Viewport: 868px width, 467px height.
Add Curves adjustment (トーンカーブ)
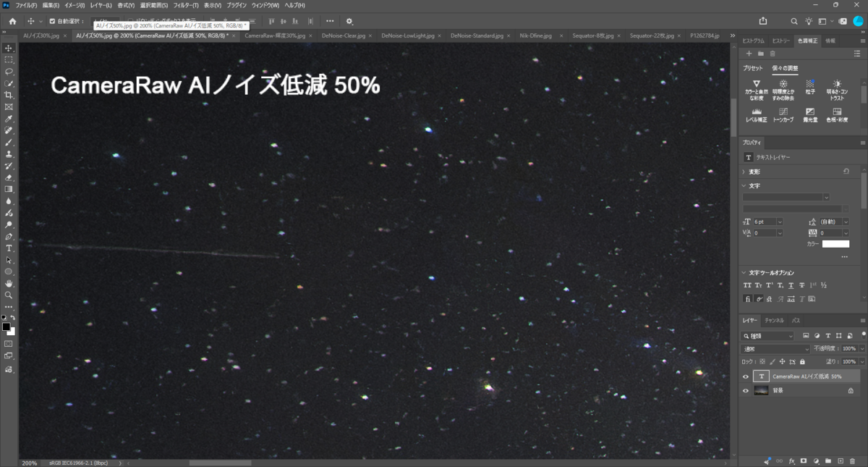tap(783, 114)
